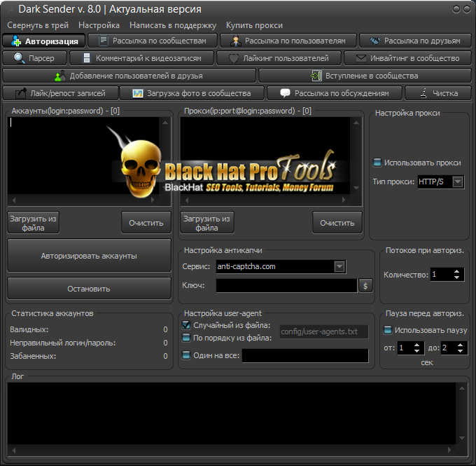Click the Один на все text field

tap(305, 355)
